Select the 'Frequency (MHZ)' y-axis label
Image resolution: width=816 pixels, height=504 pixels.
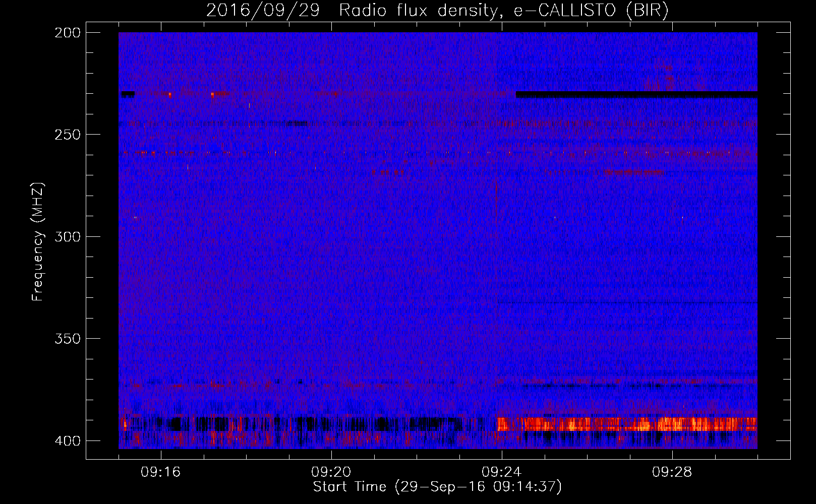click(38, 242)
